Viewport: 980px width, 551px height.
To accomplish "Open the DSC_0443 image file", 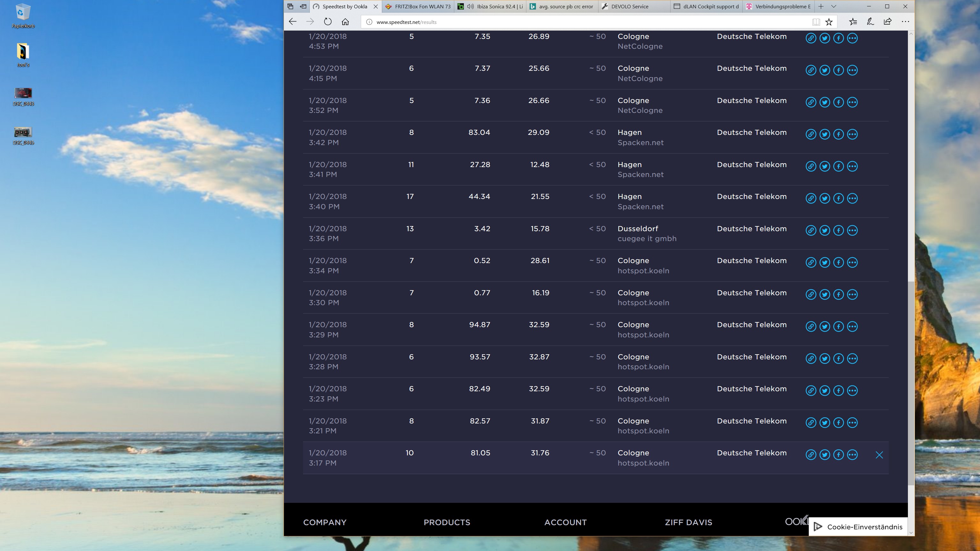I will click(x=23, y=97).
